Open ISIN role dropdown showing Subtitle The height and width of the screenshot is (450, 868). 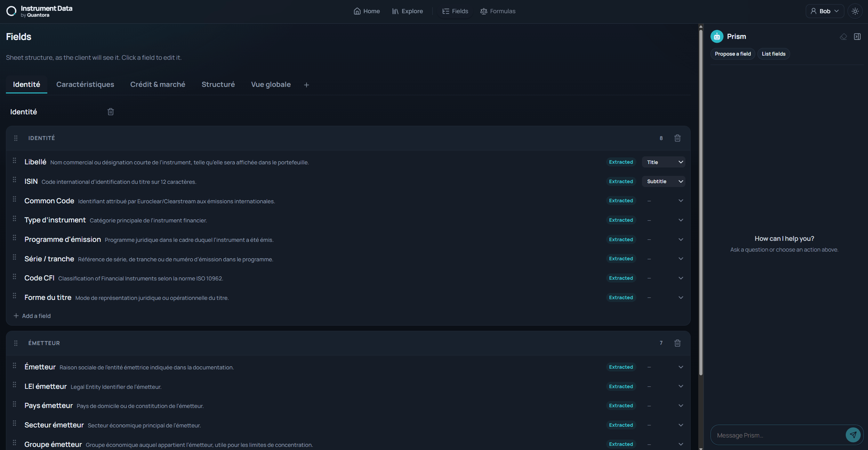pos(664,181)
